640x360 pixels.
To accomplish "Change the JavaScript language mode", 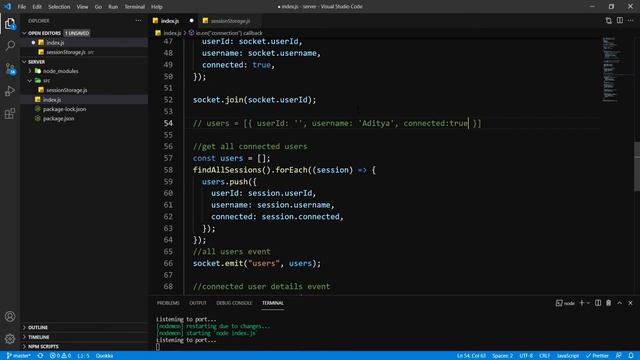I will [x=568, y=356].
